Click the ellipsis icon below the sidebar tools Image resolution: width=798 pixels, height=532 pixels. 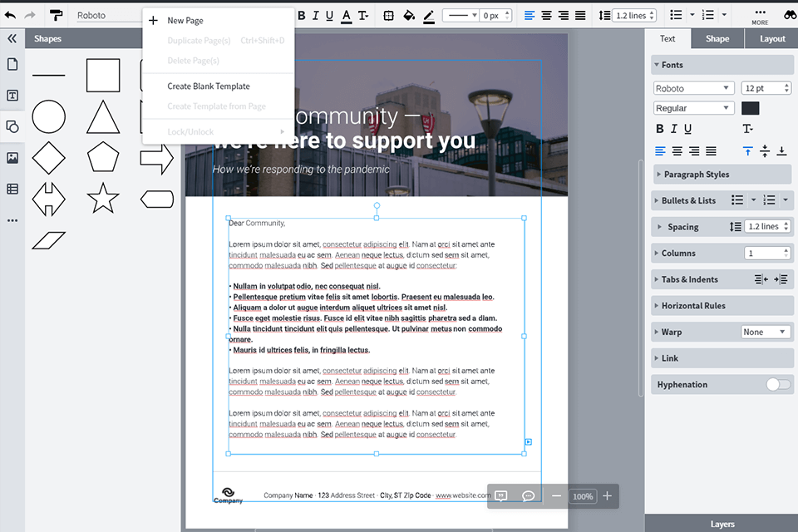[12, 219]
